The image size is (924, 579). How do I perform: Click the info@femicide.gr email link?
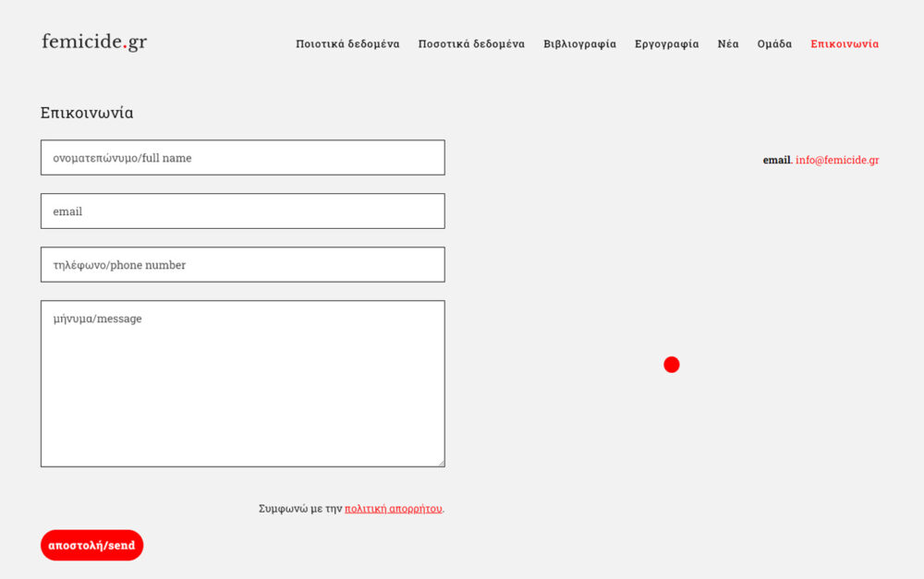click(x=837, y=161)
